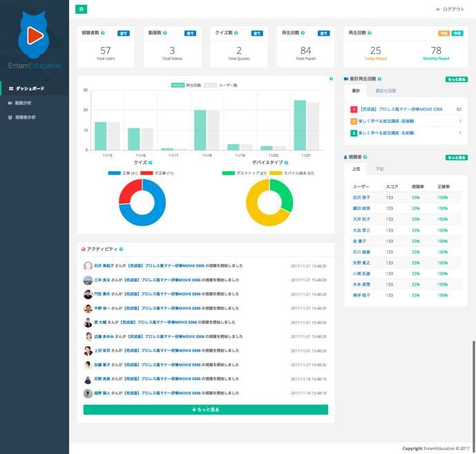Select the 全て badge on the 再生回数 card
The width and height of the screenshot is (476, 454).
pyautogui.click(x=323, y=33)
